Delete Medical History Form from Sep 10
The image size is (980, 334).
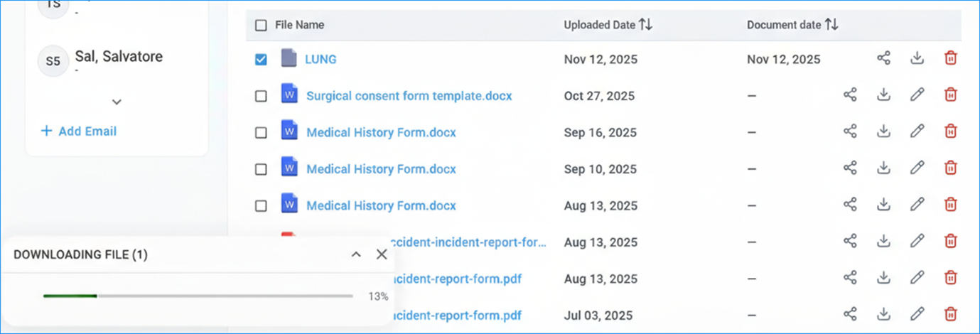coord(950,168)
